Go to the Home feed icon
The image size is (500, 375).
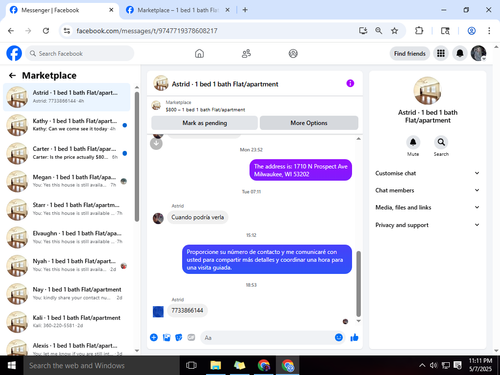199,53
